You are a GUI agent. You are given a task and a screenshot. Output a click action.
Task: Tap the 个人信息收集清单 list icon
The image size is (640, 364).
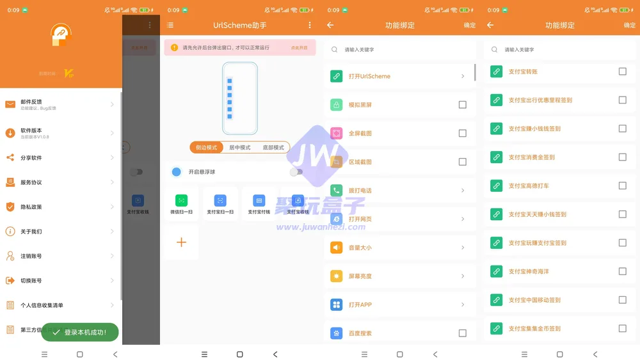(x=10, y=305)
